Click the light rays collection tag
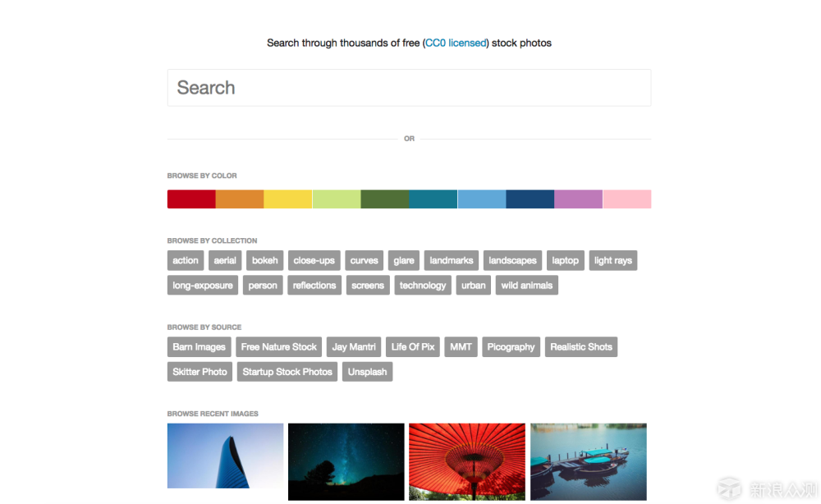The width and height of the screenshot is (821, 504). [613, 261]
